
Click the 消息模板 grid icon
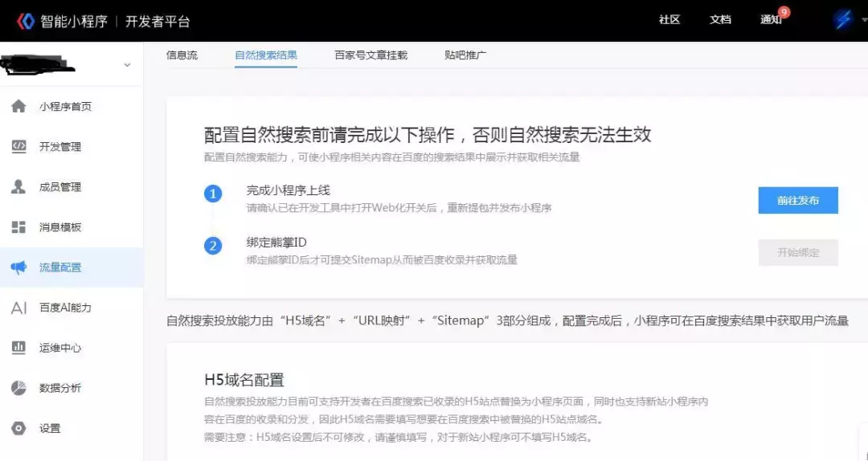tap(18, 227)
